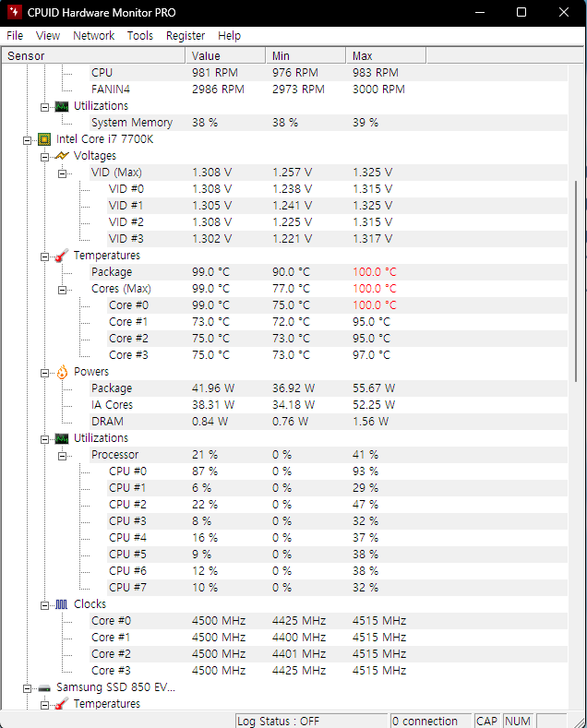
Task: Collapse the Processor utilization group
Action: (x=63, y=455)
